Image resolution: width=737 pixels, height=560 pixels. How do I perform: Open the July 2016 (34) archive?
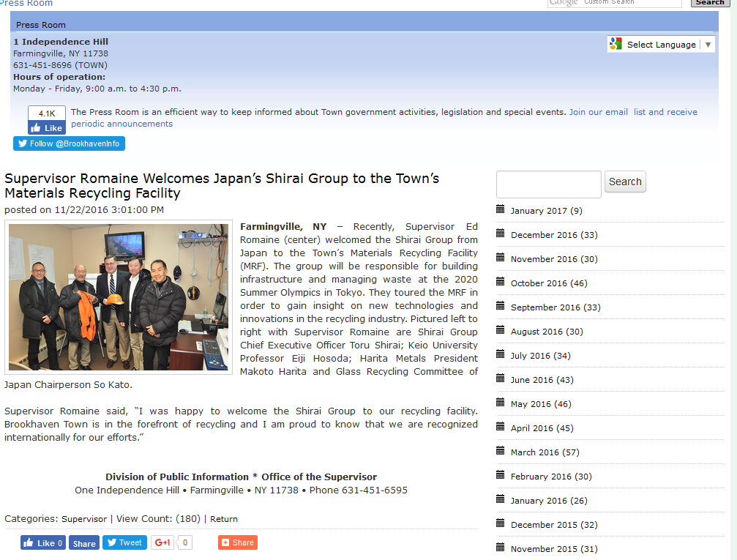click(x=541, y=356)
